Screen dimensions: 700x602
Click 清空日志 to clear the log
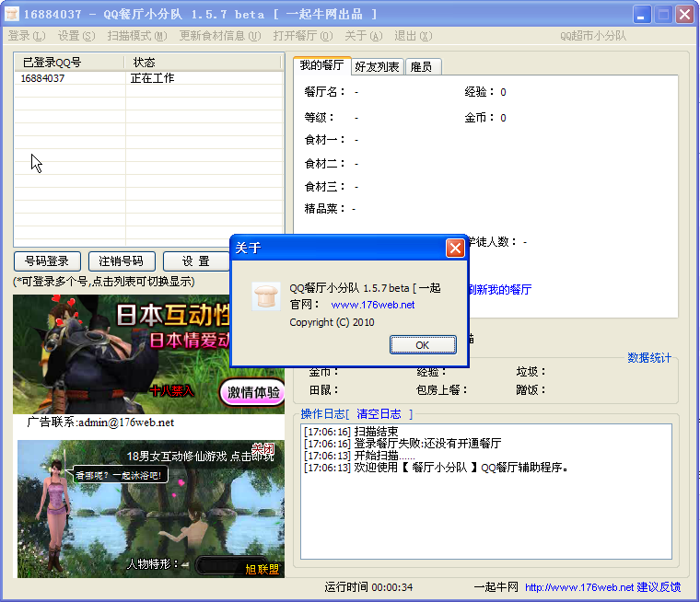coord(379,414)
